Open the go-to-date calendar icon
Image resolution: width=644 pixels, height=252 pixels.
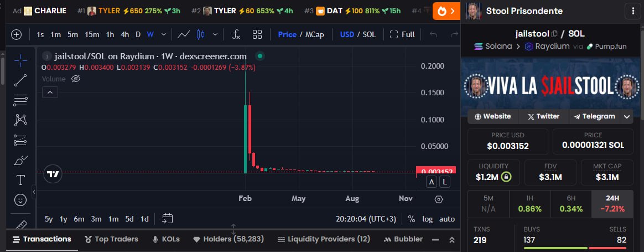tap(168, 219)
